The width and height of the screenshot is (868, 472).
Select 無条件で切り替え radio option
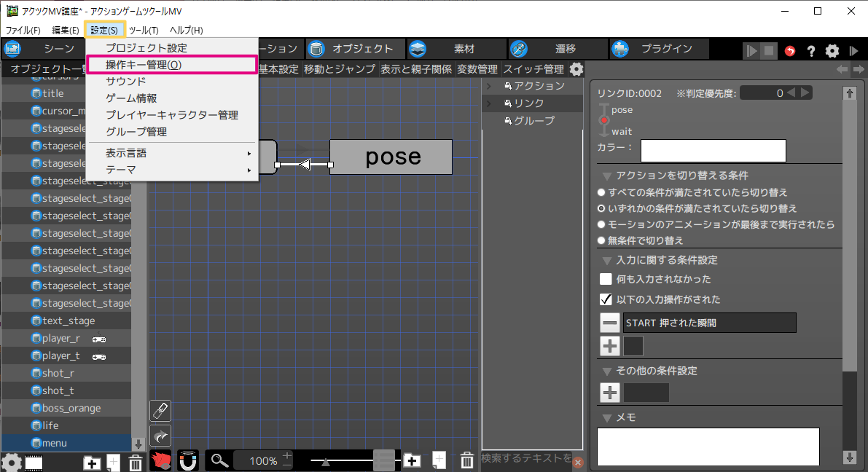coord(601,240)
